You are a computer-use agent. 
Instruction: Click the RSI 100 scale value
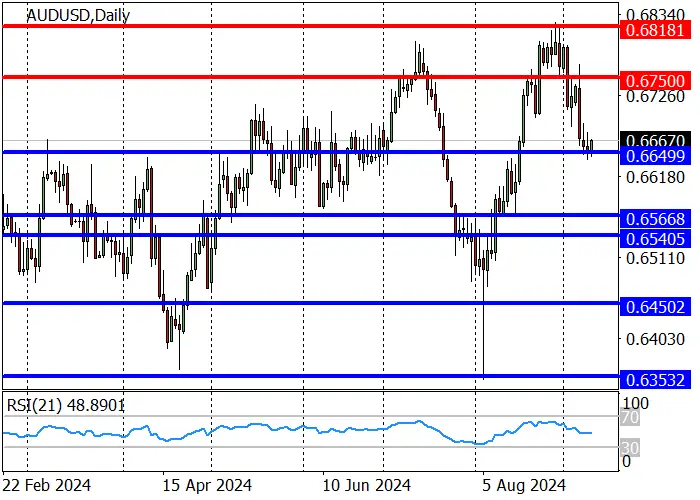pyautogui.click(x=636, y=404)
